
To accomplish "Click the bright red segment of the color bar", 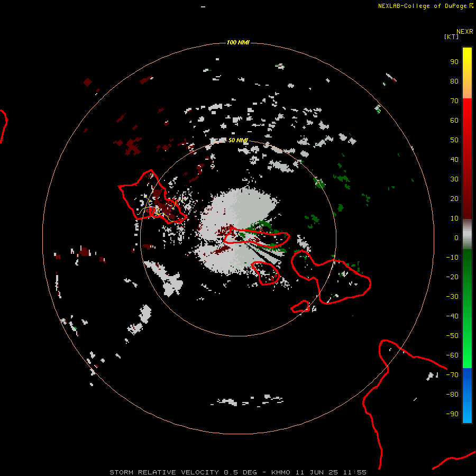I will 467,158.
